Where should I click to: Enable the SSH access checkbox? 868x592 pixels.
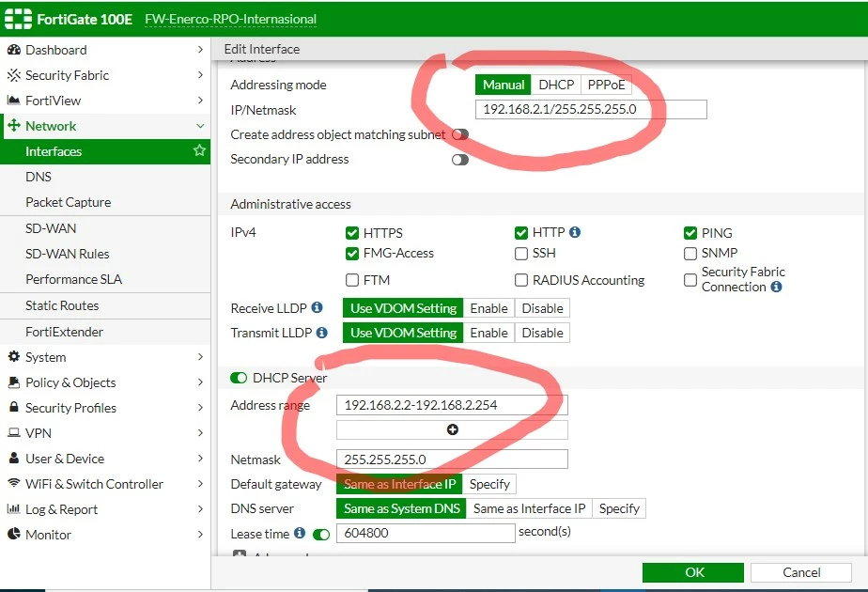coord(521,254)
